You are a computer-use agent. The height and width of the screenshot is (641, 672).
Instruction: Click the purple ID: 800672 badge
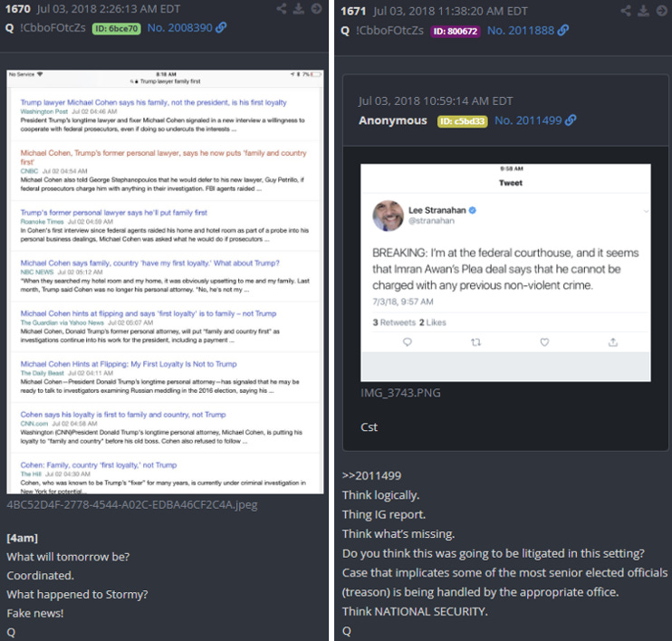(x=456, y=32)
